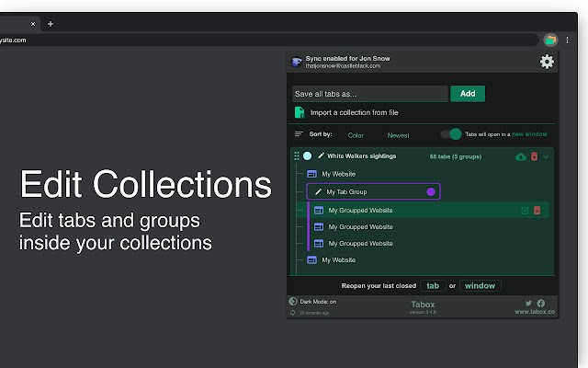This screenshot has width=588, height=368.
Task: Click the Save all tabs as input field
Action: [369, 93]
